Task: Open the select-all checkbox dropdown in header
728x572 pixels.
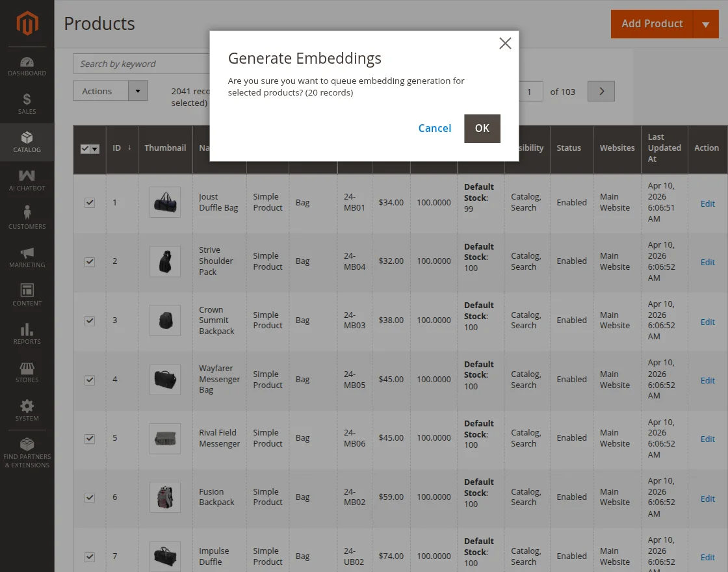Action: [95, 149]
